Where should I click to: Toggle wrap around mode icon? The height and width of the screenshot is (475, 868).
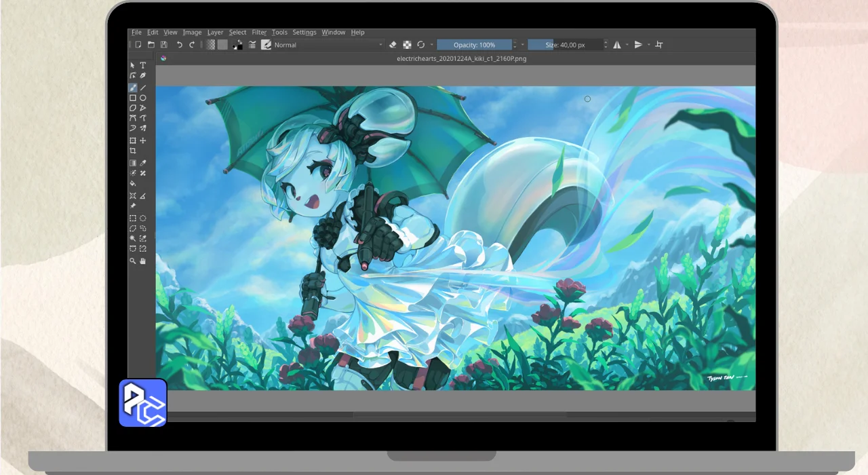(659, 45)
